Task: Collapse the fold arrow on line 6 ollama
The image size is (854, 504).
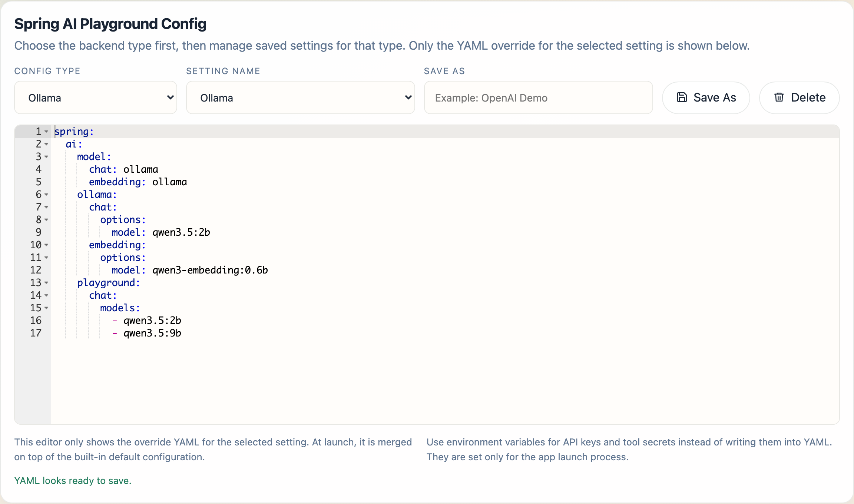Action: tap(46, 195)
